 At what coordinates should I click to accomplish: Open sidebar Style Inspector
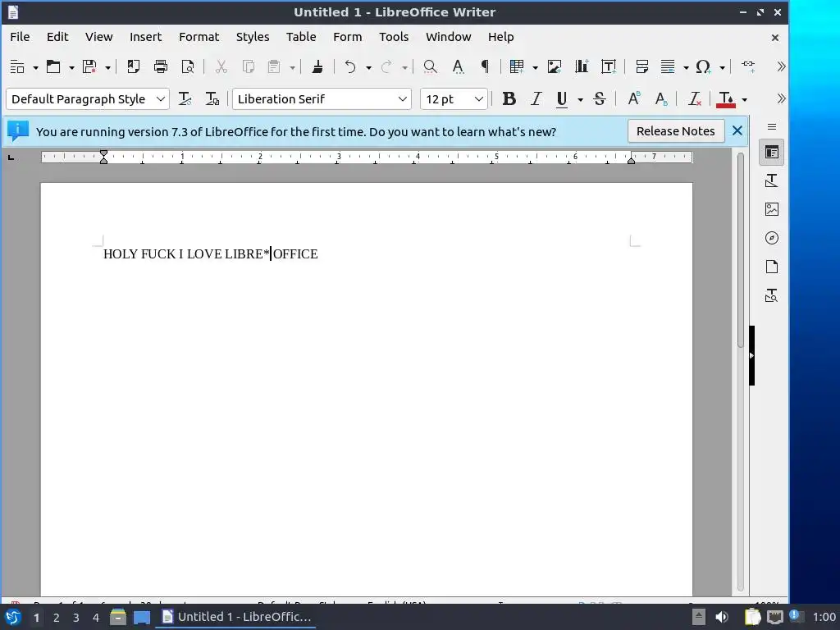pos(771,295)
